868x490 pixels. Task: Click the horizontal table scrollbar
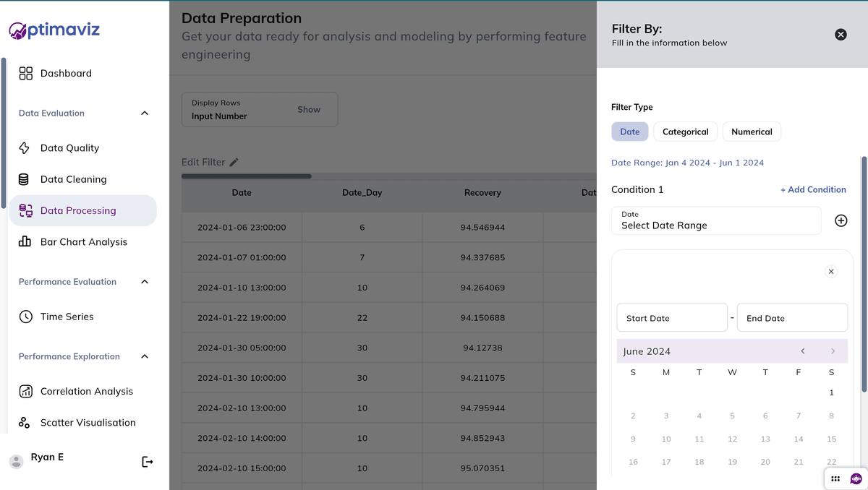coord(247,176)
